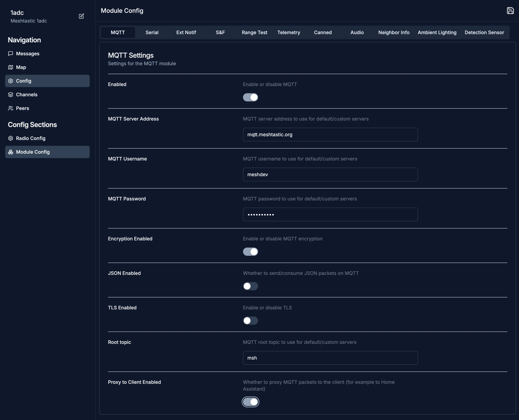Open the Telemetry tab
The image size is (519, 420).
[x=288, y=32]
